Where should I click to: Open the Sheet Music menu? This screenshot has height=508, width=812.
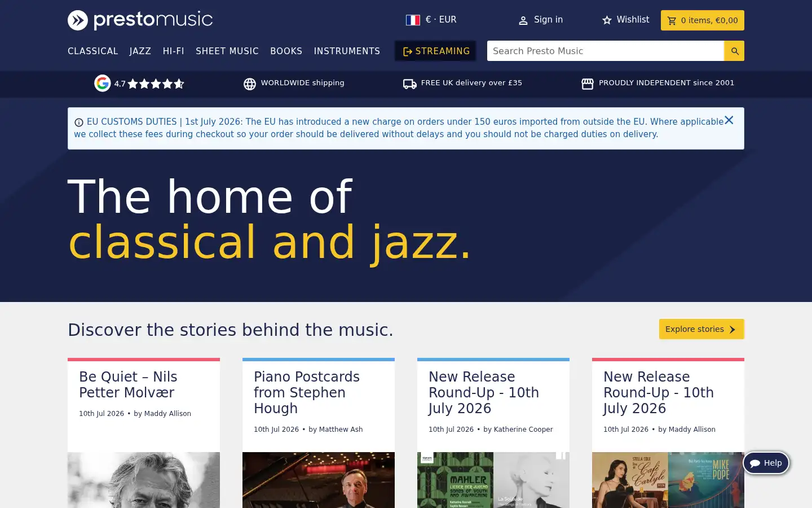tap(227, 51)
